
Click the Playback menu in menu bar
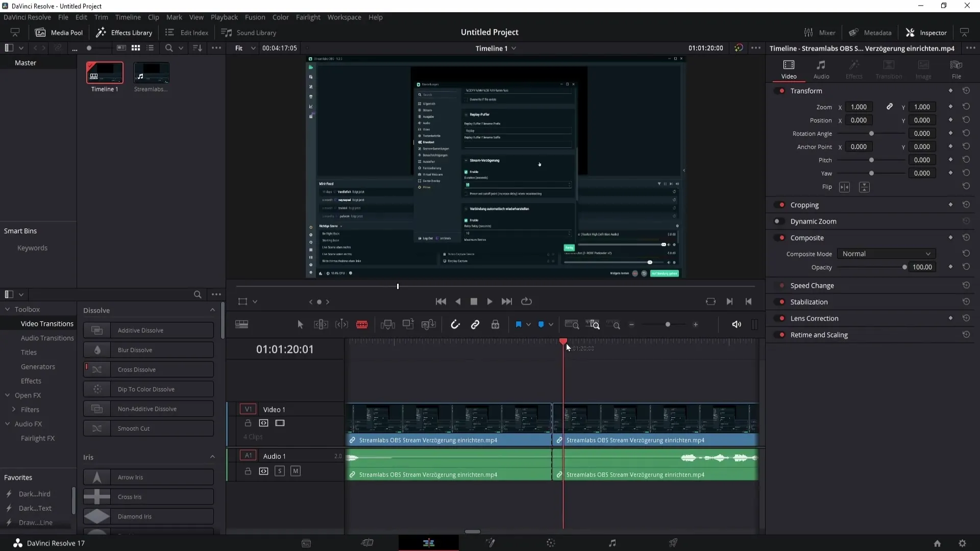point(225,17)
